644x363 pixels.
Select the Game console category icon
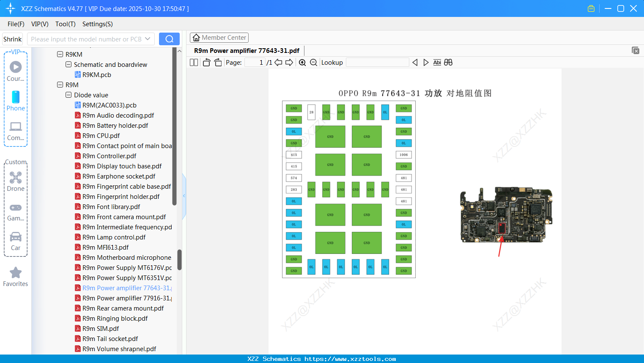coord(16,208)
